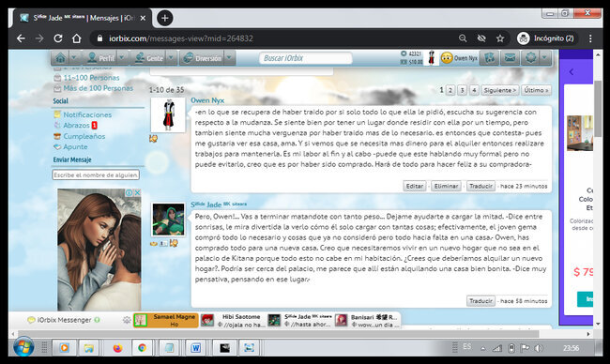This screenshot has width=610, height=364.
Task: Go to page 2 of messages
Action: tap(450, 90)
